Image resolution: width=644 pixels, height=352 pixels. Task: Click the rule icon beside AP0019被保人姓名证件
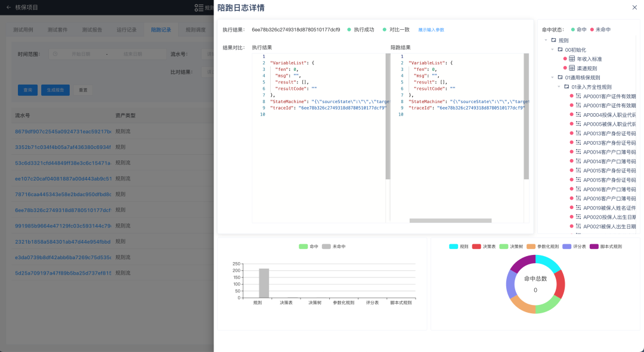(x=578, y=208)
